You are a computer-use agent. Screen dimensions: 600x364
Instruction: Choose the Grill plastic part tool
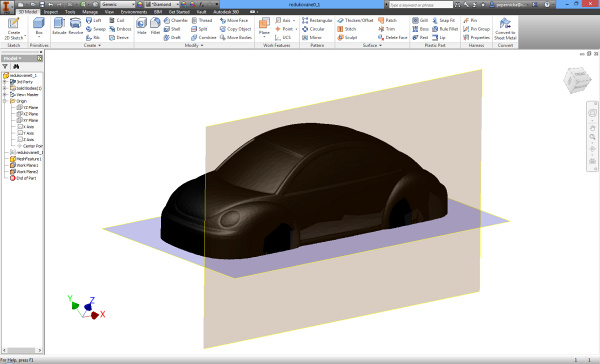[x=420, y=20]
